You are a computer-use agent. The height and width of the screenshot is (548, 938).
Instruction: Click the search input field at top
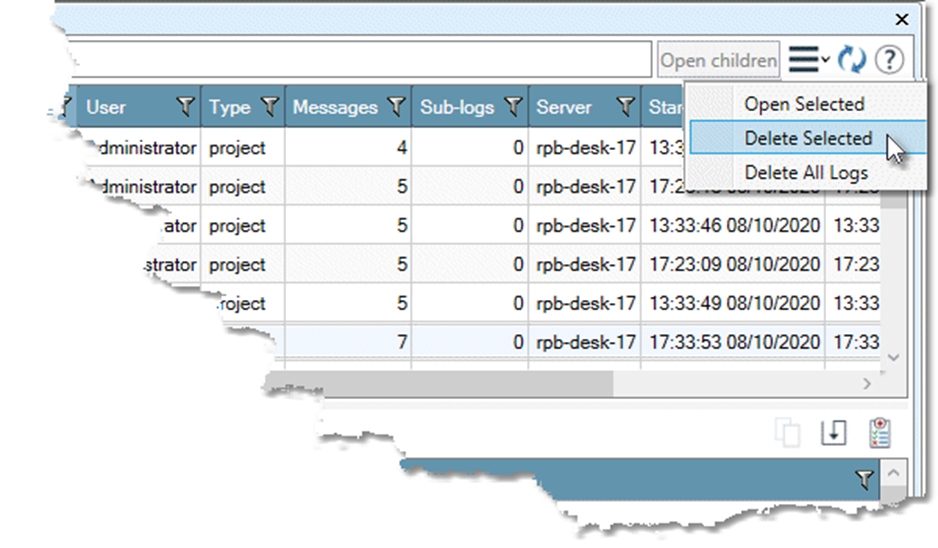coord(350,60)
